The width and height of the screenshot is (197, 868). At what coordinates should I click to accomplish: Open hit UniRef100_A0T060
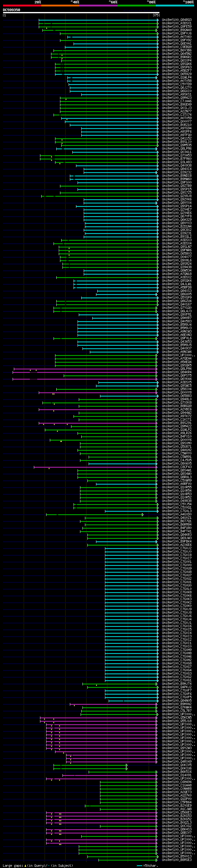pos(177,37)
